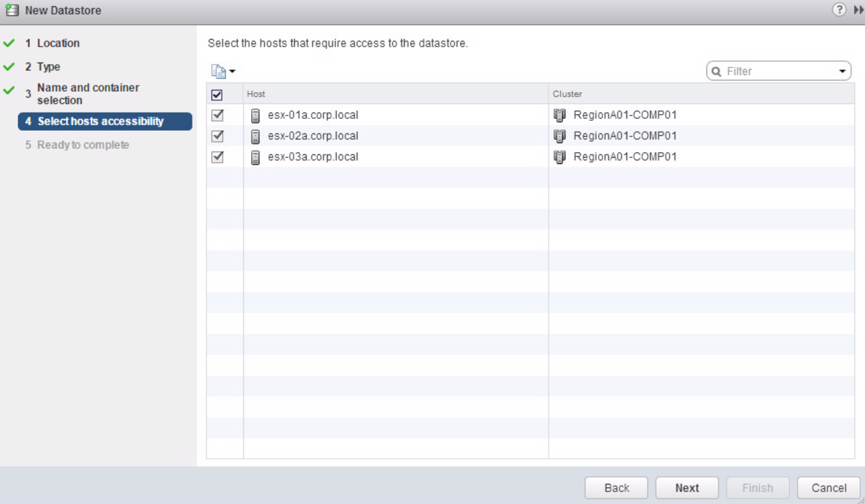
Task: Click the Next button
Action: pos(687,488)
